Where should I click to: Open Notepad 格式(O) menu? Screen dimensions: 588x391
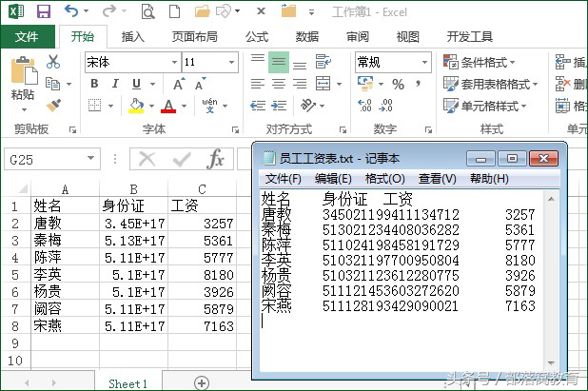pyautogui.click(x=384, y=179)
